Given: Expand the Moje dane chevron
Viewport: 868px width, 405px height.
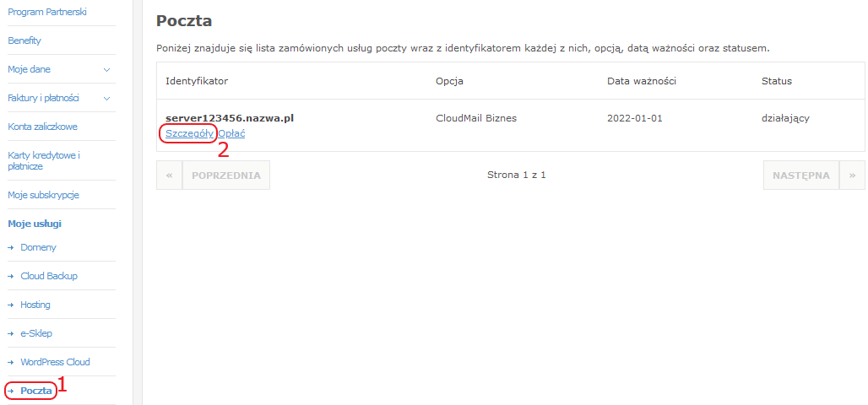Looking at the screenshot, I should (107, 70).
